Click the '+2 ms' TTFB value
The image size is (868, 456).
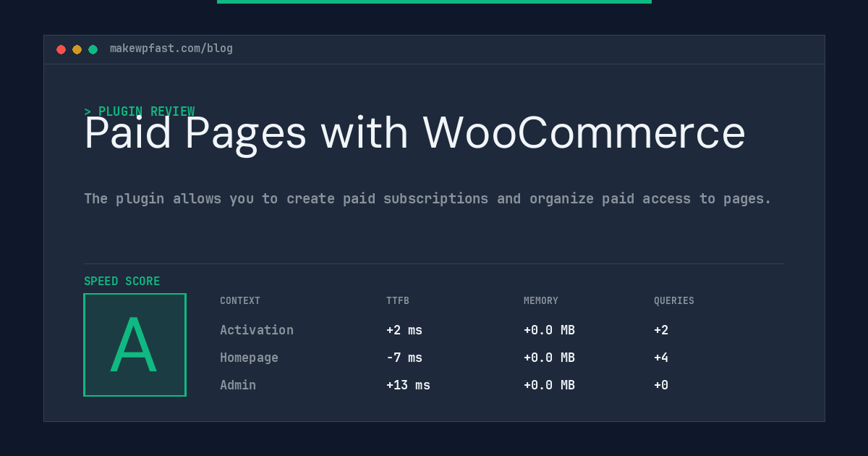click(404, 330)
